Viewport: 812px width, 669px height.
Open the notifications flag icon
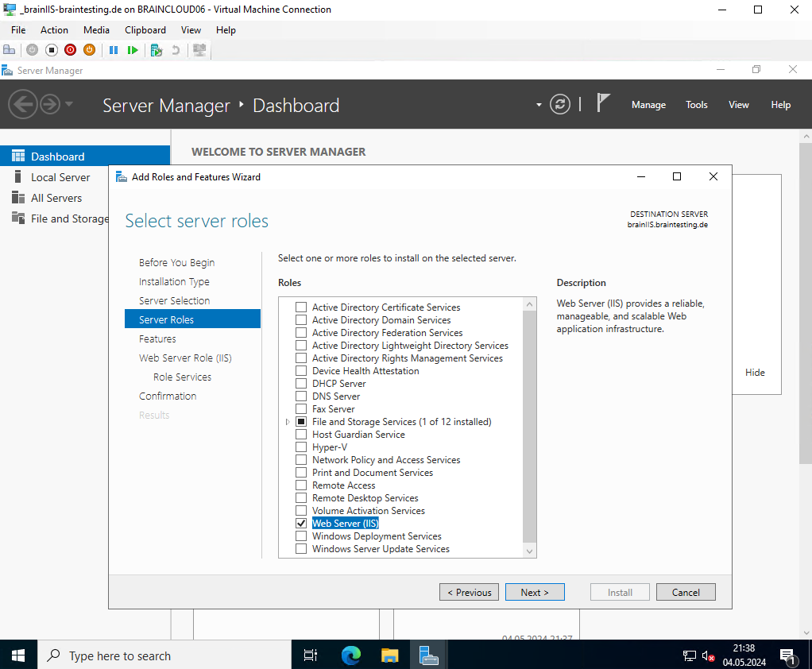click(x=603, y=103)
